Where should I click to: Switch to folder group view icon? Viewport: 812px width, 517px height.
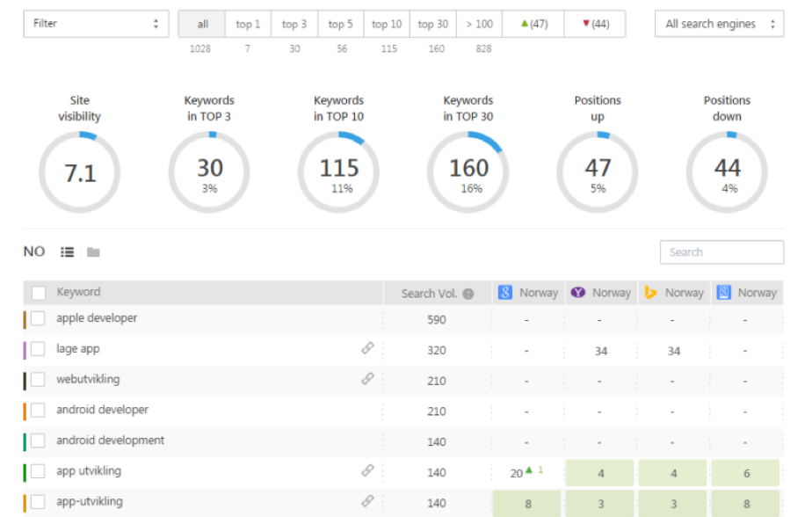[93, 252]
